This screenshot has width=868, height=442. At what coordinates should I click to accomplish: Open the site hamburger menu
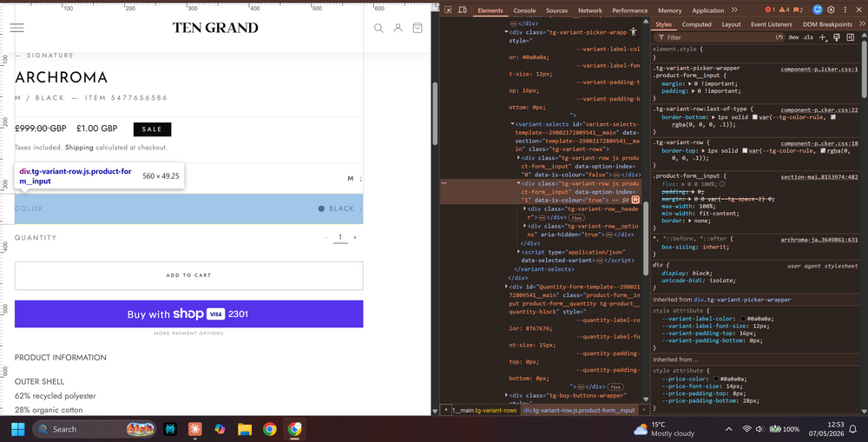click(x=17, y=28)
